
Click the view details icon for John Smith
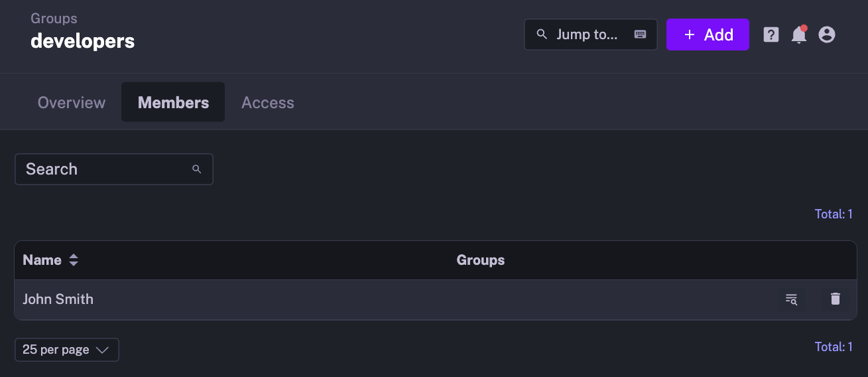[791, 299]
